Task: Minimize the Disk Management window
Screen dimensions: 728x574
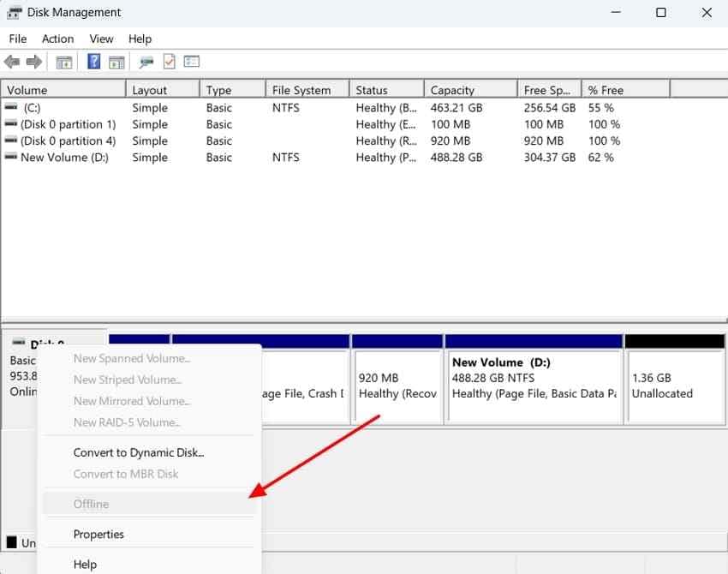Action: click(x=616, y=13)
